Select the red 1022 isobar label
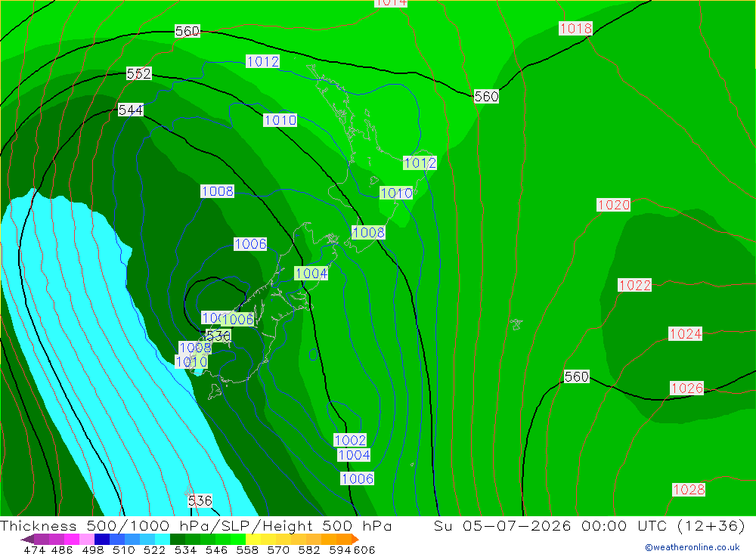 635,285
